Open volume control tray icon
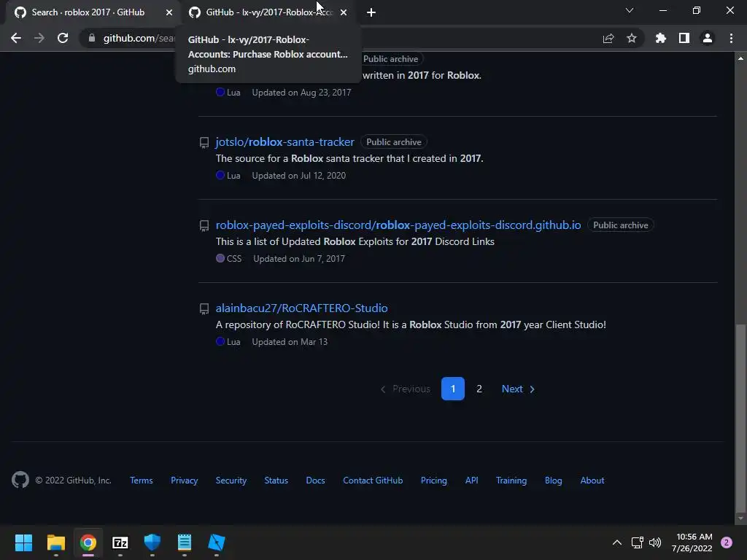Image resolution: width=747 pixels, height=560 pixels. 656,542
